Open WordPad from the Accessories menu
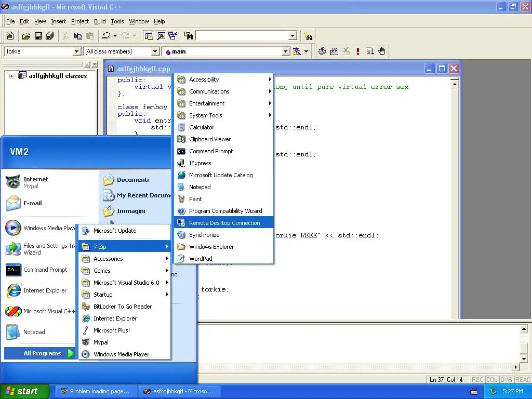 pyautogui.click(x=223, y=259)
